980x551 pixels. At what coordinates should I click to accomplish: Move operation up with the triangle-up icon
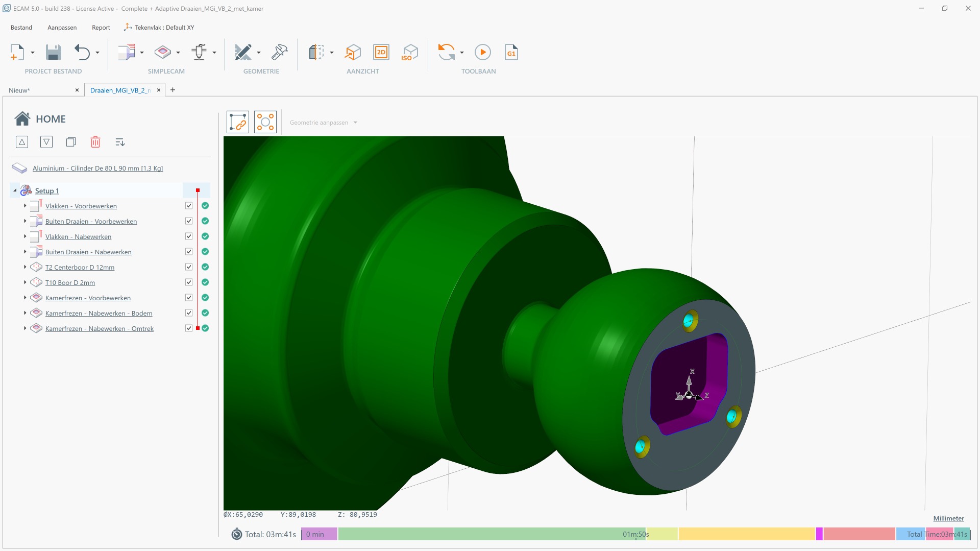tap(22, 142)
